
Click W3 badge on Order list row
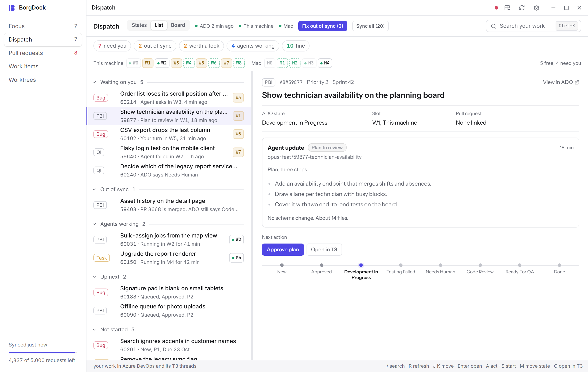238,98
